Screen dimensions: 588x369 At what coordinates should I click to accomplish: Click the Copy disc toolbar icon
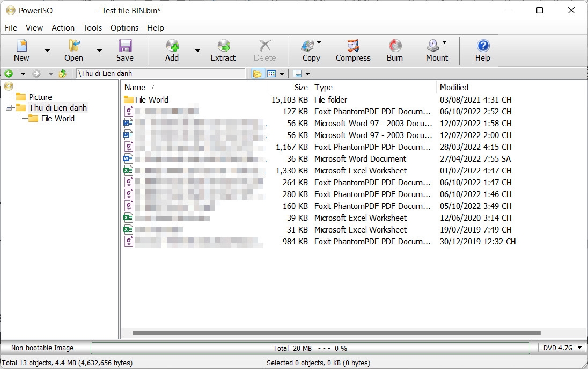[308, 46]
